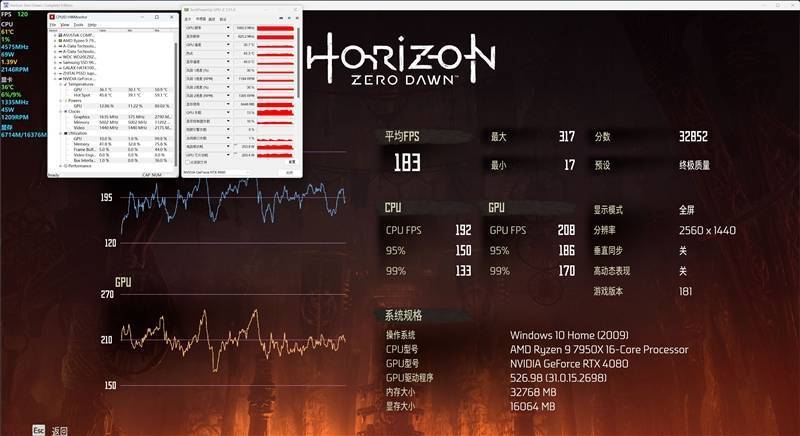800x436 pixels.
Task: Enable the 记录到文件 checkbox in GPU-Z
Action: coord(188,162)
